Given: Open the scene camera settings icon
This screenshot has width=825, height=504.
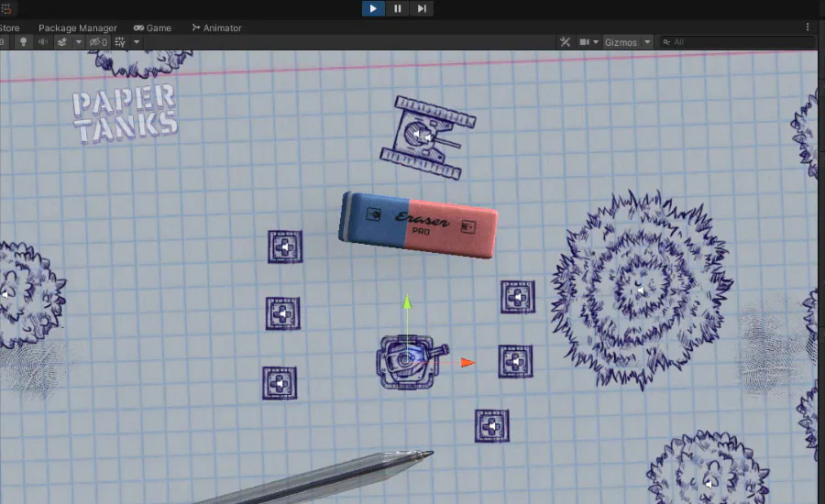Looking at the screenshot, I should click(x=584, y=42).
